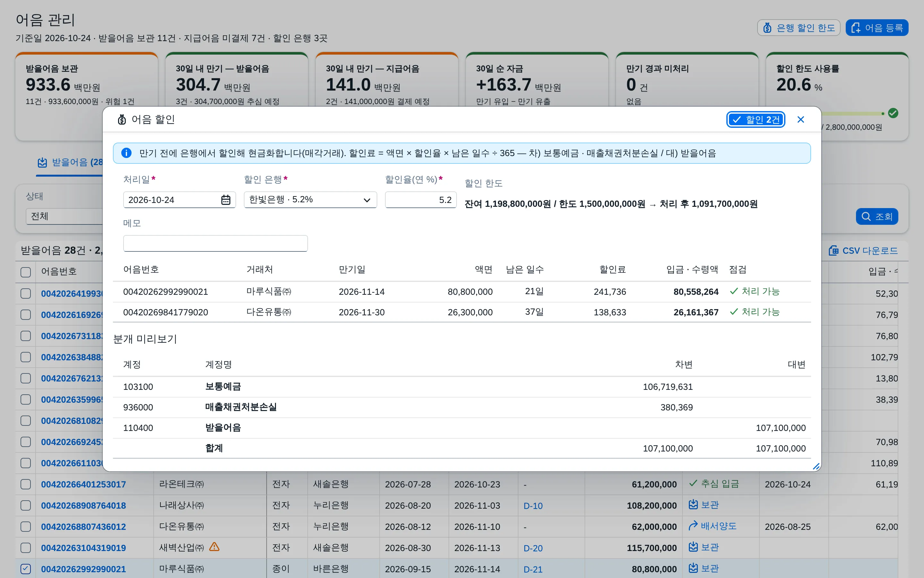Open the 할인 은행 dropdown 한빛은행 · 5.2%
This screenshot has width=924, height=578.
pos(310,199)
